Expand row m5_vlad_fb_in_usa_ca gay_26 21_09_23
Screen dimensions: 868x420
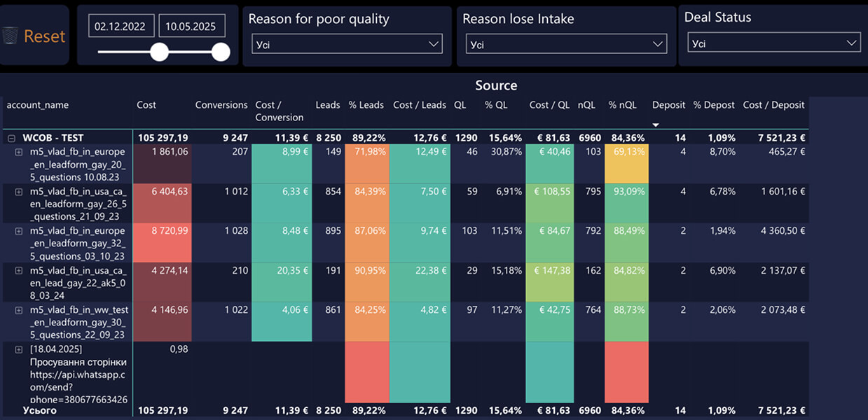(x=19, y=191)
